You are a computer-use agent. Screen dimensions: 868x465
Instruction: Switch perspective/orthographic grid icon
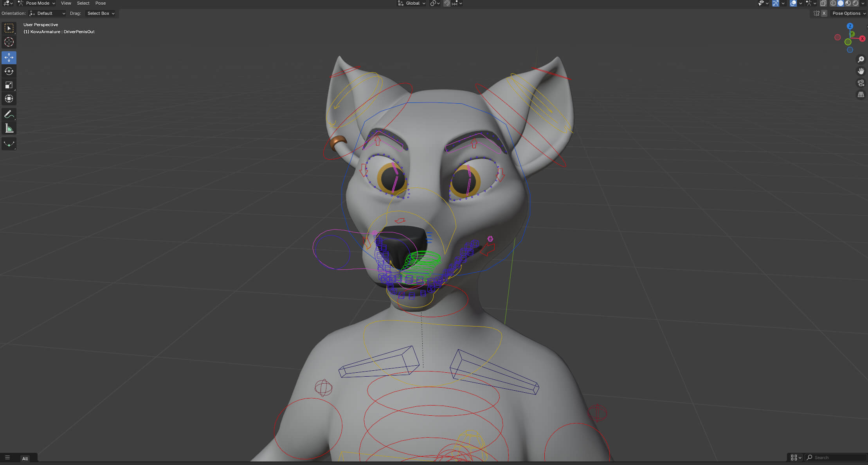point(861,95)
